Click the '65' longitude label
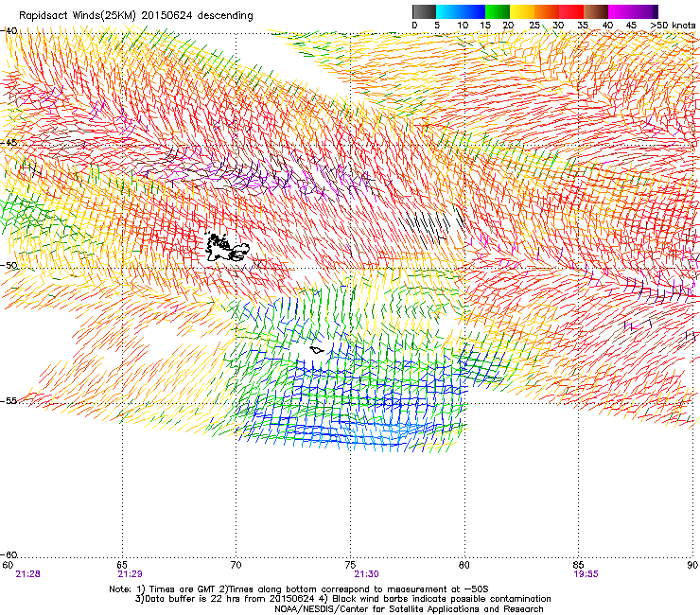This screenshot has width=700, height=615. [122, 565]
